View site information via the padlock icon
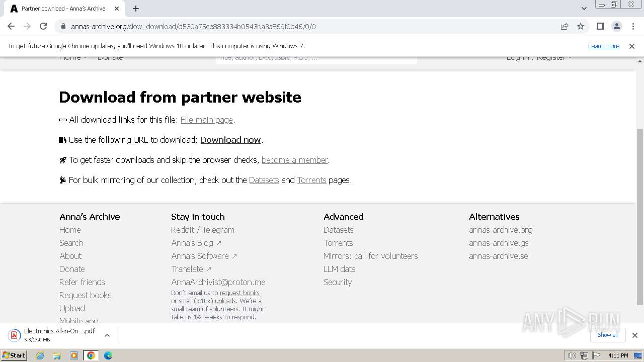Image resolution: width=644 pixels, height=362 pixels. coord(63,26)
